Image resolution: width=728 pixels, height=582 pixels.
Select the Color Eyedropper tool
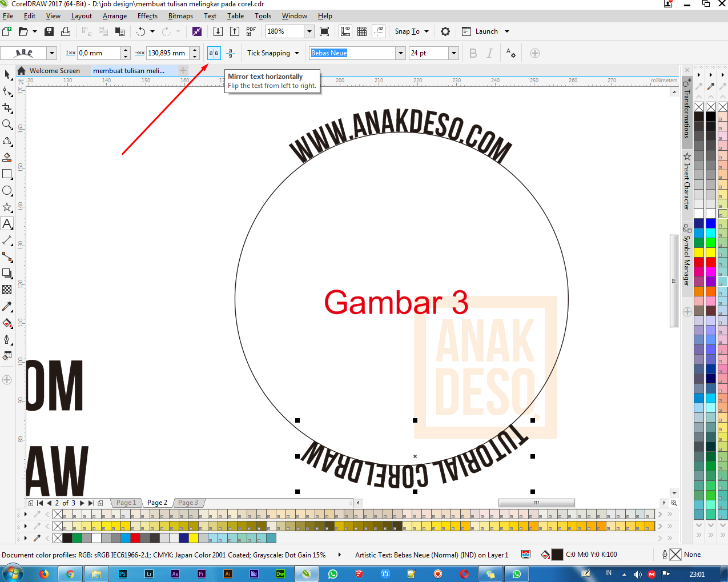(x=7, y=307)
